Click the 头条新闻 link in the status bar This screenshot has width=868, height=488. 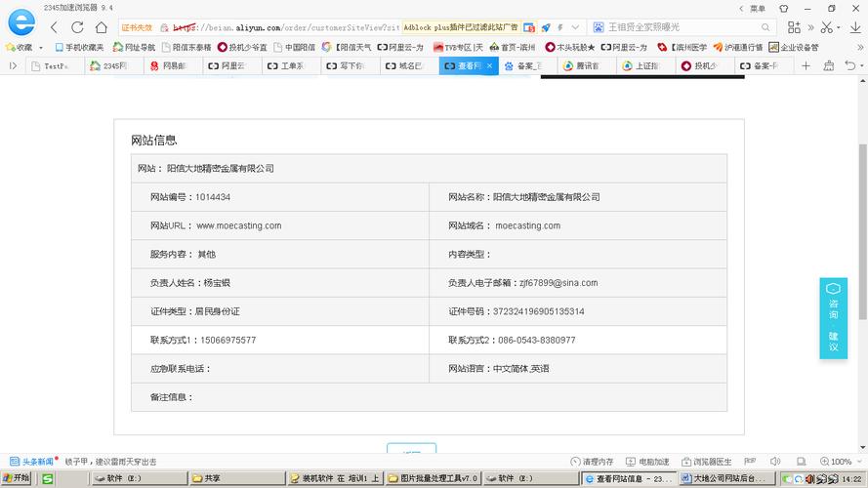(x=33, y=462)
